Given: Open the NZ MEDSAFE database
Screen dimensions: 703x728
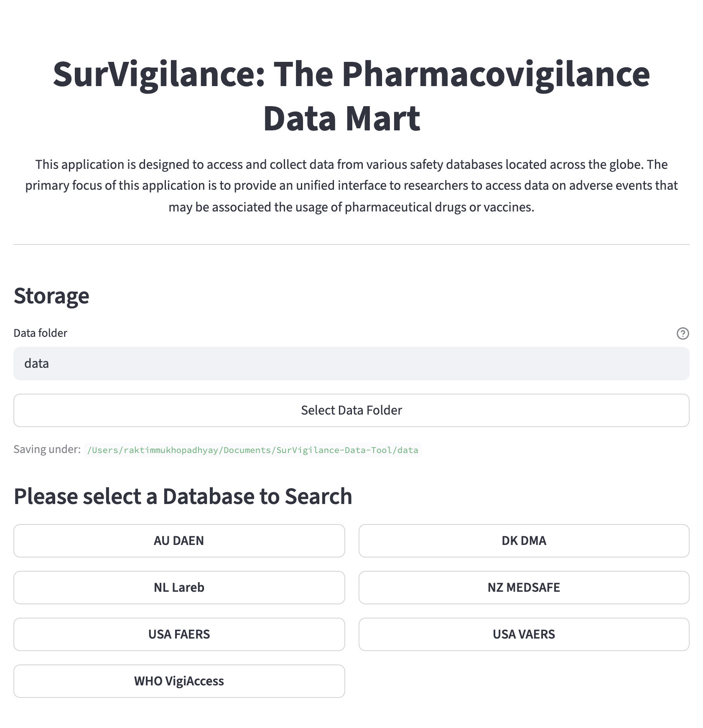Looking at the screenshot, I should (x=524, y=588).
